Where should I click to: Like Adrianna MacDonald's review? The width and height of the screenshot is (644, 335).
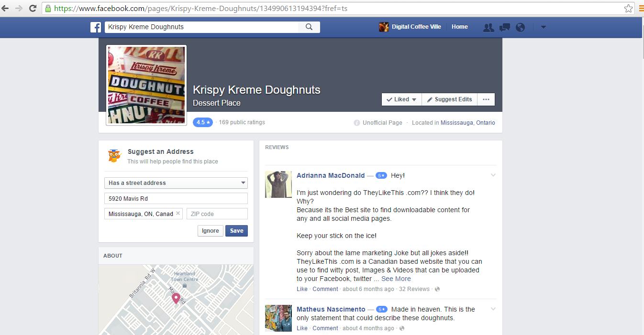pyautogui.click(x=302, y=289)
